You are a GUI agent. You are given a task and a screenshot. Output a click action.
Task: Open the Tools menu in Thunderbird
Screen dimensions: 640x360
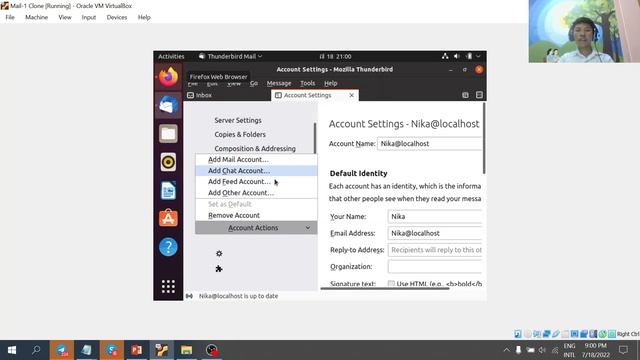[x=308, y=83]
